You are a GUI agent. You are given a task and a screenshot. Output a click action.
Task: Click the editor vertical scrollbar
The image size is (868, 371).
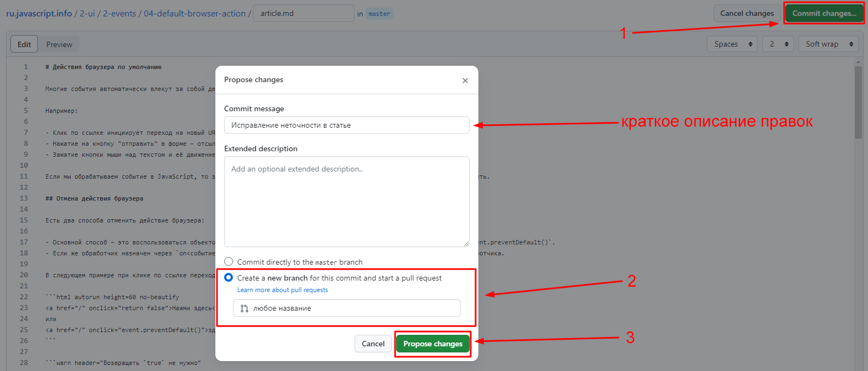click(x=858, y=215)
